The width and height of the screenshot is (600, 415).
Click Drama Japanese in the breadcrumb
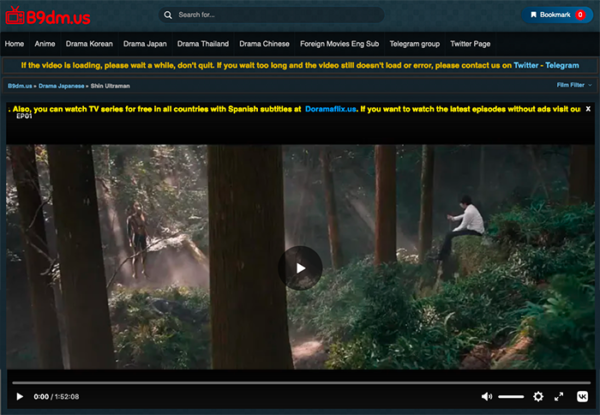tap(62, 87)
